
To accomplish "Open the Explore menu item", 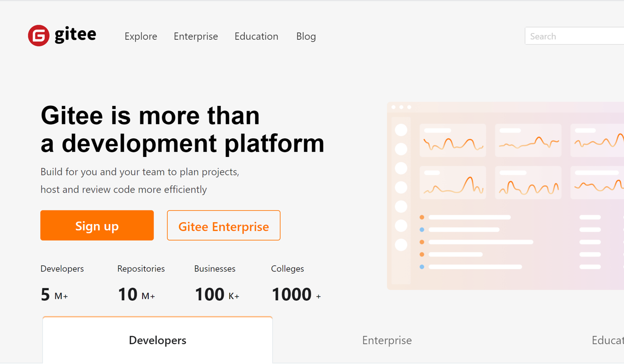I will [x=141, y=36].
